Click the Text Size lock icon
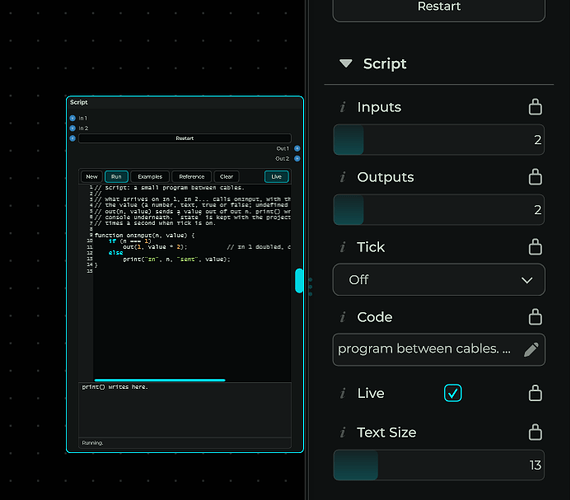This screenshot has width=570, height=500. point(535,432)
